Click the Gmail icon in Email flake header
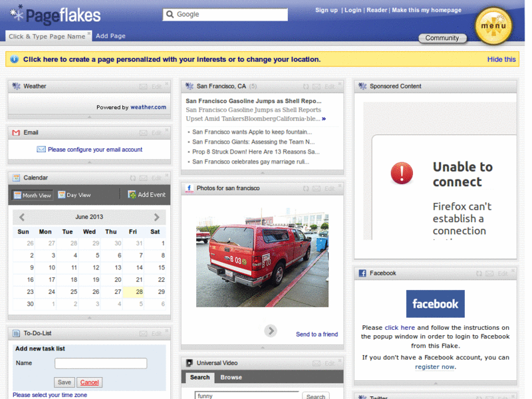Screen dimensions: 532x399 coord(16,132)
